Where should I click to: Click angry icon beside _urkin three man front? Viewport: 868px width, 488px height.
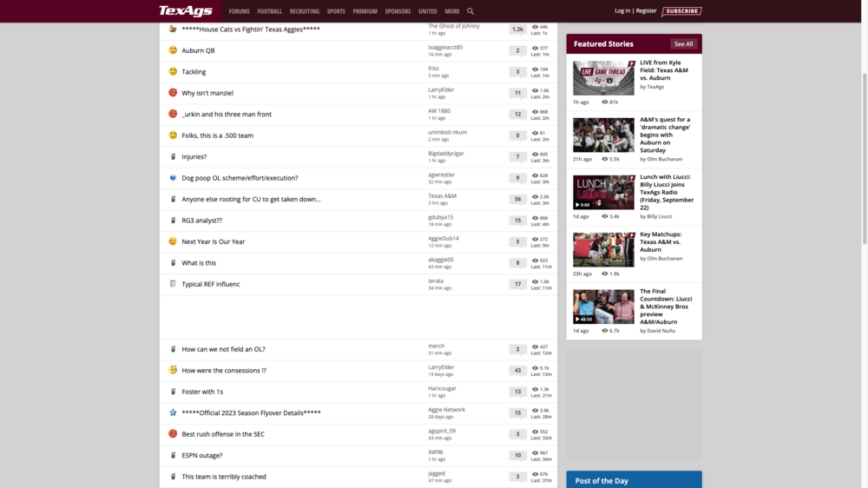point(173,114)
